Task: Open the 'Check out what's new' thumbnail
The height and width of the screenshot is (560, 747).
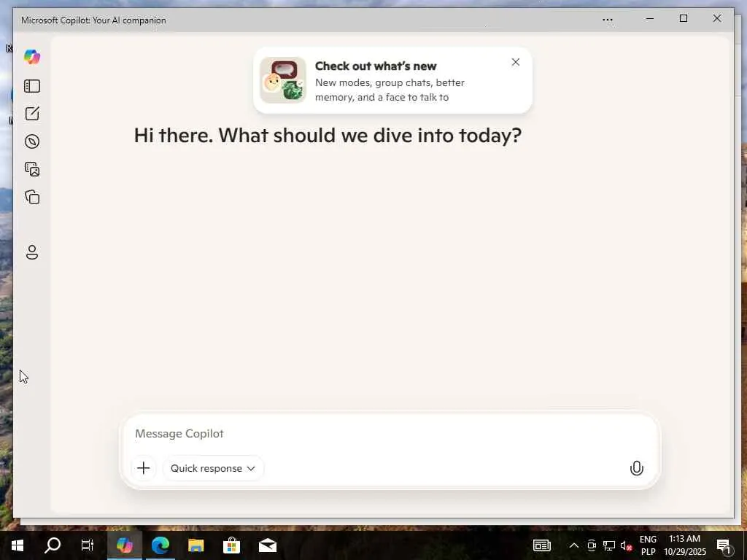Action: tap(283, 80)
